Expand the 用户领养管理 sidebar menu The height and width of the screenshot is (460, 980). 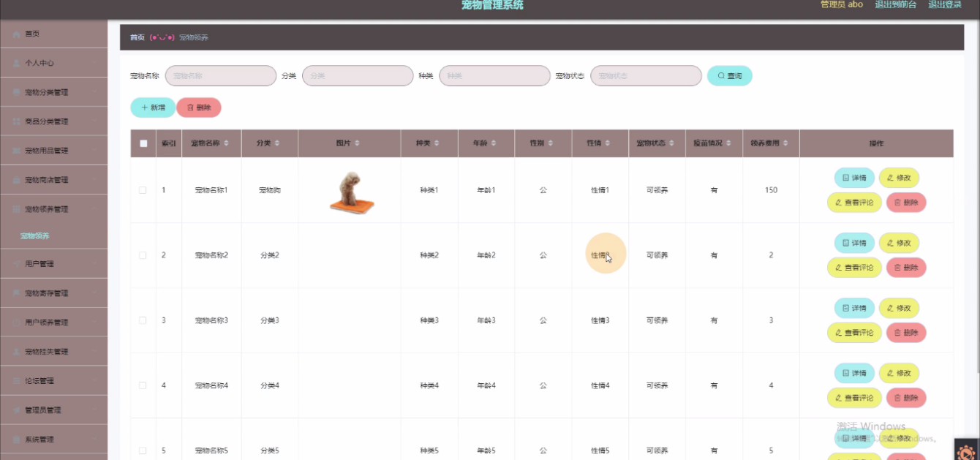53,323
